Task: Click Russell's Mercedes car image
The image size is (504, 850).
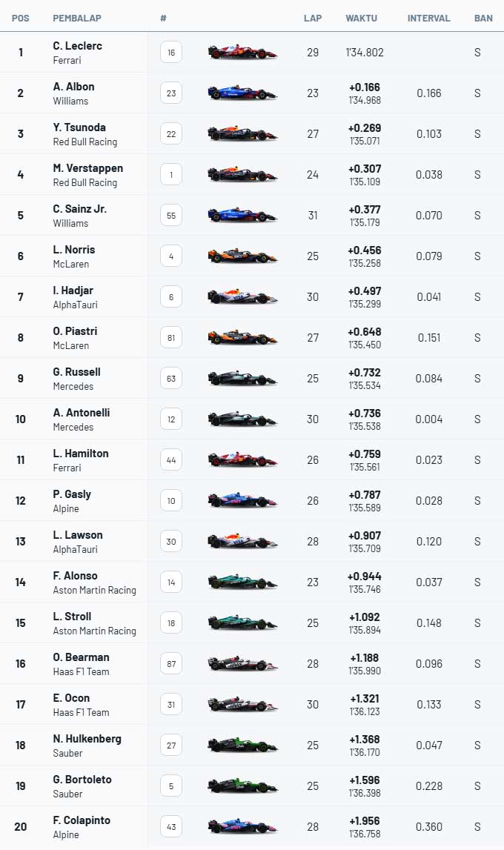Action: pyautogui.click(x=242, y=379)
